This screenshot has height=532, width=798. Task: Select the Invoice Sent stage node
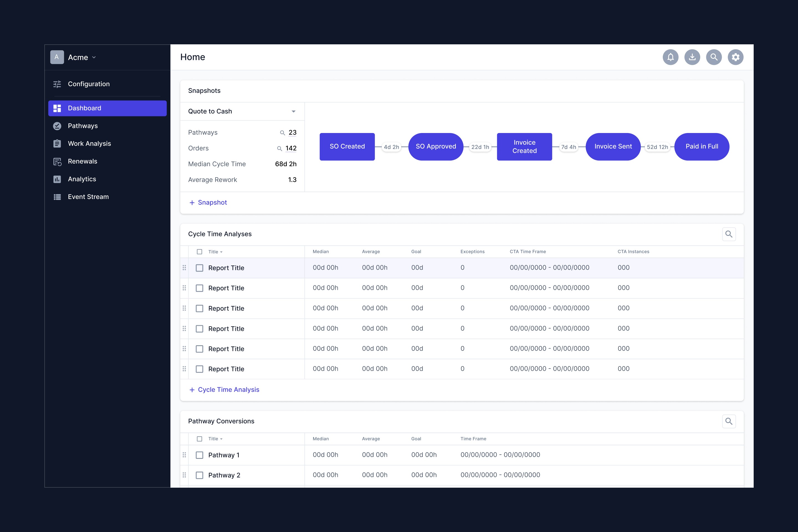pos(613,147)
